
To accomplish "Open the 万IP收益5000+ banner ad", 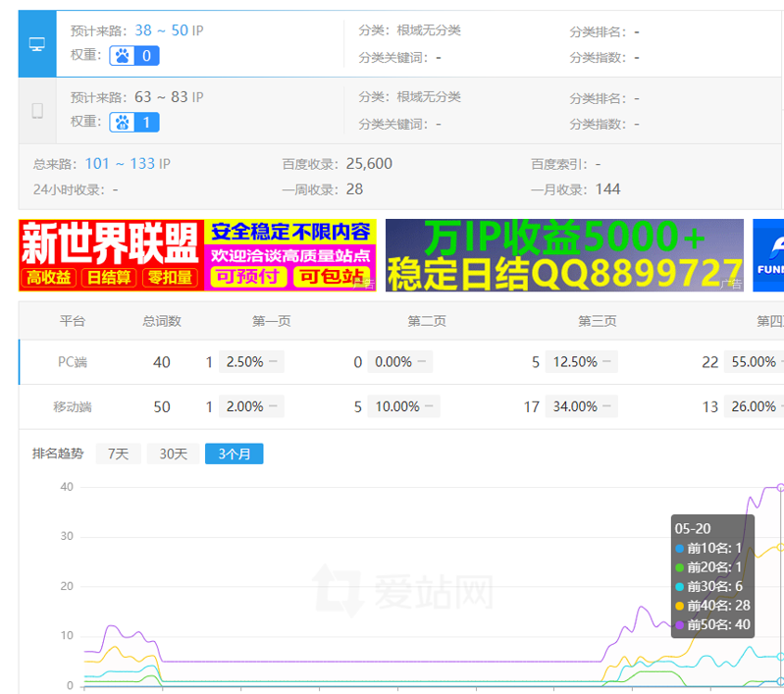I will [x=564, y=255].
